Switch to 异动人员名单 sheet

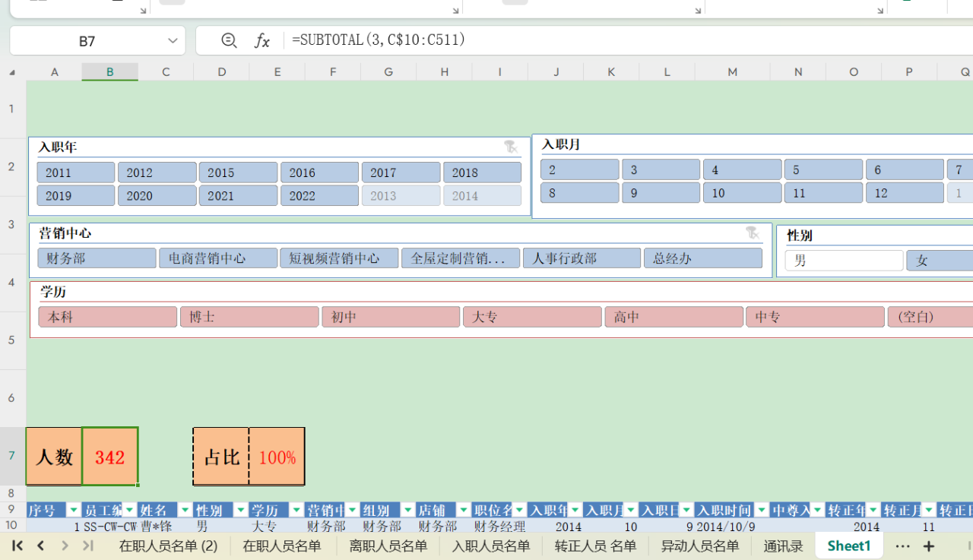(699, 546)
